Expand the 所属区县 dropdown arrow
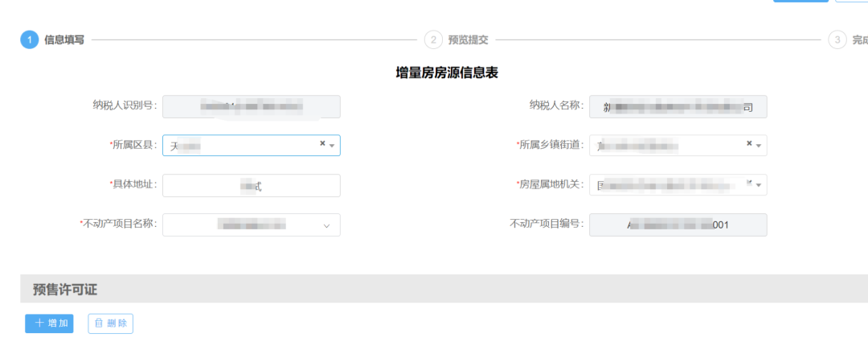868x338 pixels. [x=332, y=146]
